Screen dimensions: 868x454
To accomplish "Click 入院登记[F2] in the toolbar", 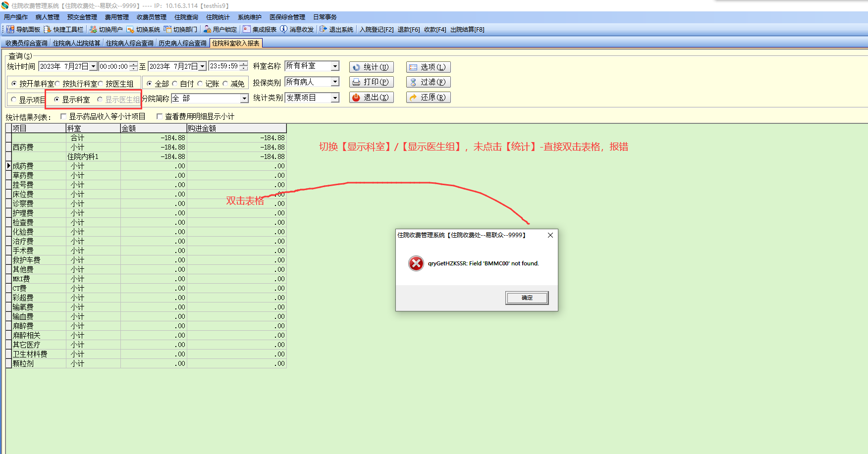I will (377, 30).
